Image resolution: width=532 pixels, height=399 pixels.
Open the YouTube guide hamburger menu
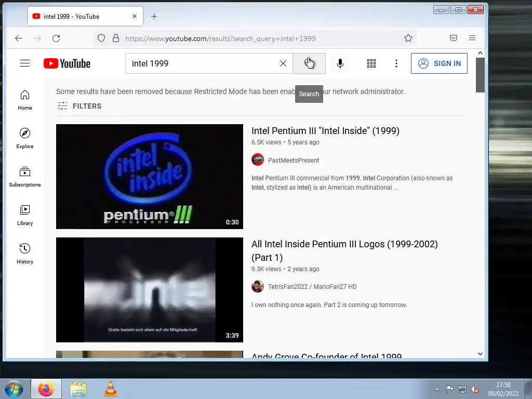[25, 63]
